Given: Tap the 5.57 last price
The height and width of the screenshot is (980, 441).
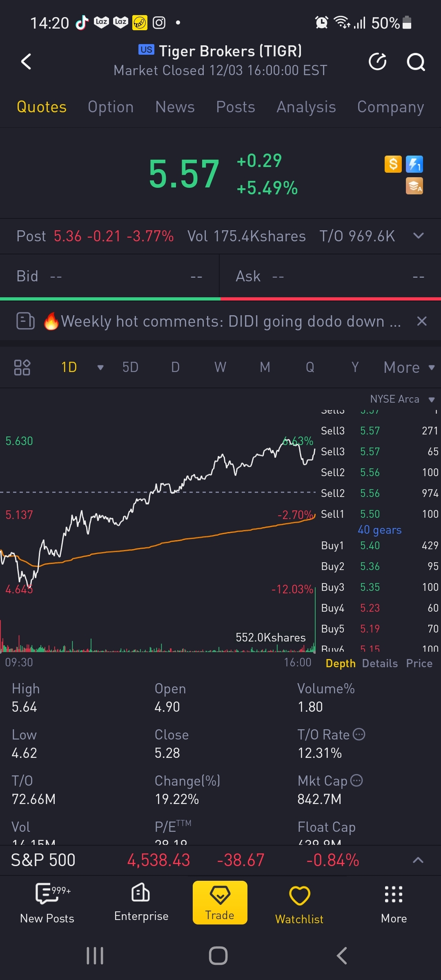Looking at the screenshot, I should [184, 174].
